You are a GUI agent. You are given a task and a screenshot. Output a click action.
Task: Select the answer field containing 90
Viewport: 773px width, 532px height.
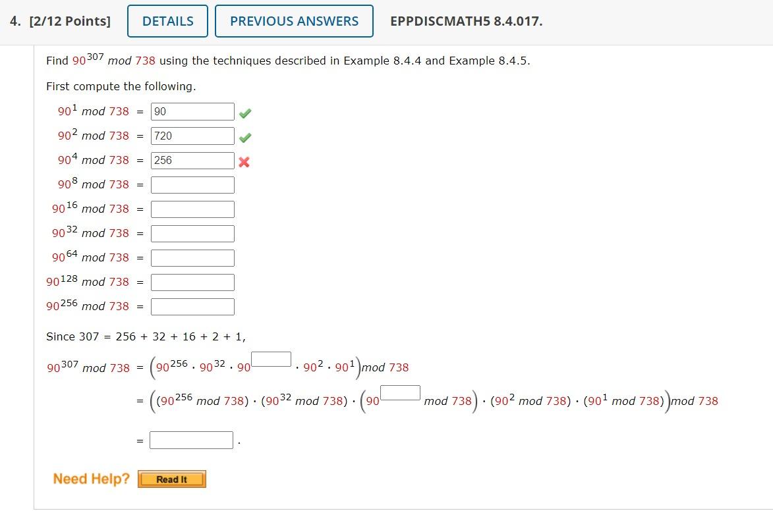click(x=192, y=111)
